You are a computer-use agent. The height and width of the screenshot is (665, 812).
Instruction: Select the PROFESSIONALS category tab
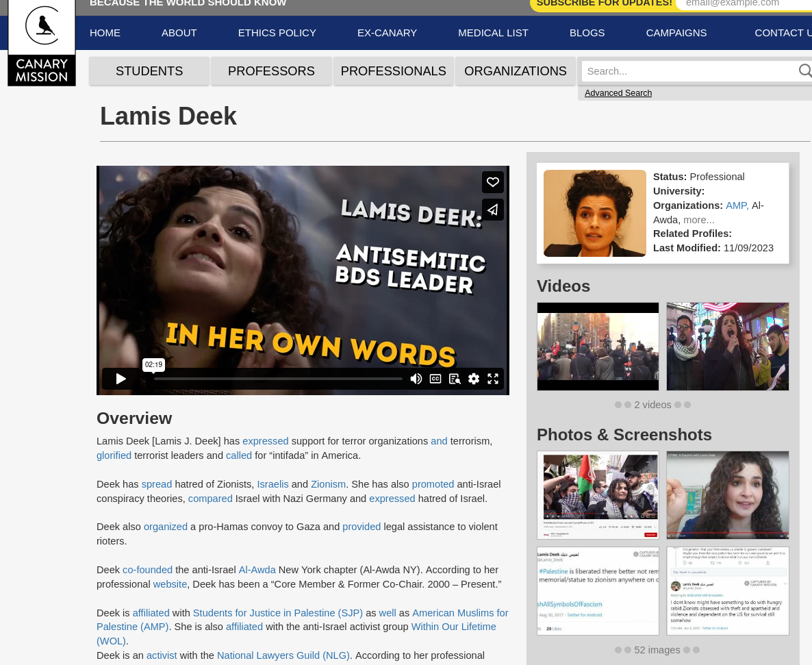394,71
